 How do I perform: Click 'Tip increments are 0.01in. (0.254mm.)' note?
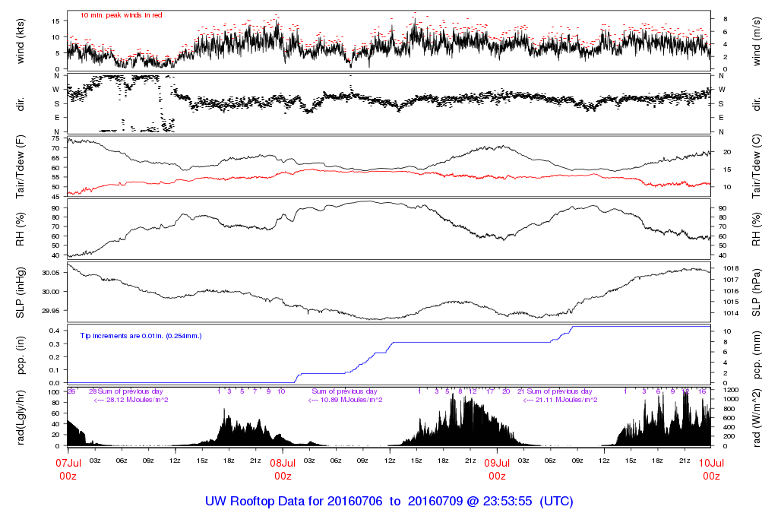point(141,336)
